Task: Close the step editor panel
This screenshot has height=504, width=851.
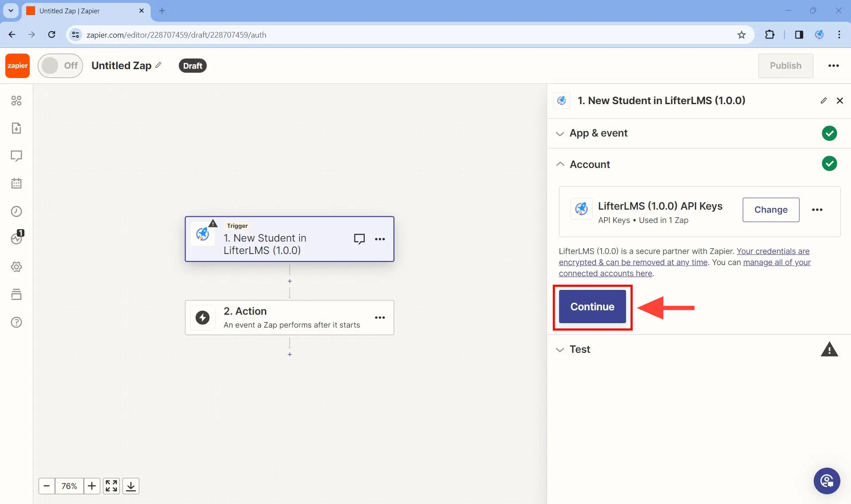Action: (839, 101)
